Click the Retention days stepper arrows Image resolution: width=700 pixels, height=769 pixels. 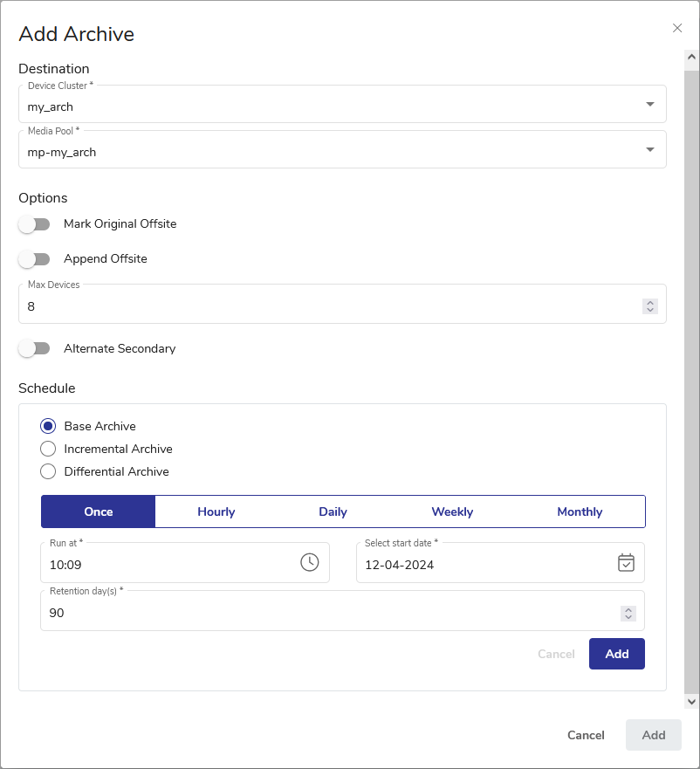628,614
